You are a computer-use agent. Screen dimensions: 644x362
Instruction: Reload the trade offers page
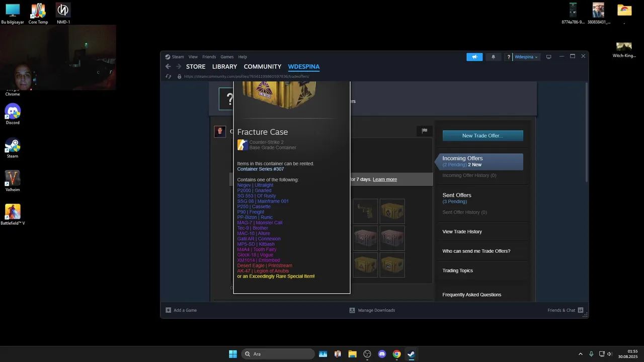(169, 76)
